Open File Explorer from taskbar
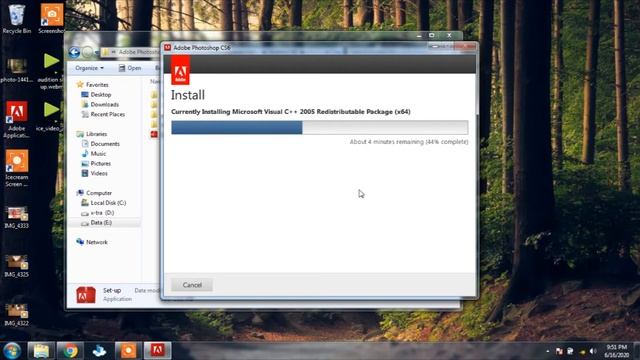The image size is (640, 360). (41, 351)
